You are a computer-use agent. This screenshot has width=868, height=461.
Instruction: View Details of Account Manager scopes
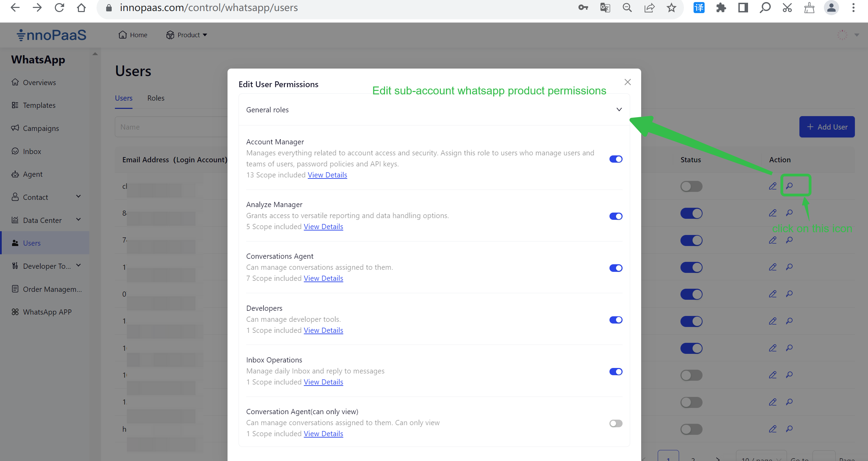(x=327, y=175)
